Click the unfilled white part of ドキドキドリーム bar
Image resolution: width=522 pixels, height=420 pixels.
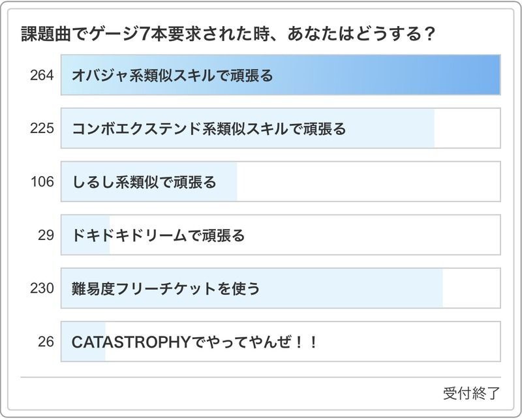tap(372, 235)
